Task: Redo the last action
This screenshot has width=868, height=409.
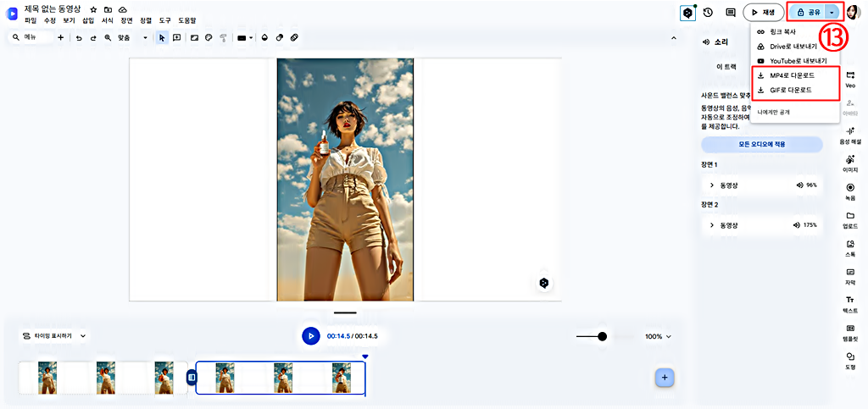Action: (93, 37)
